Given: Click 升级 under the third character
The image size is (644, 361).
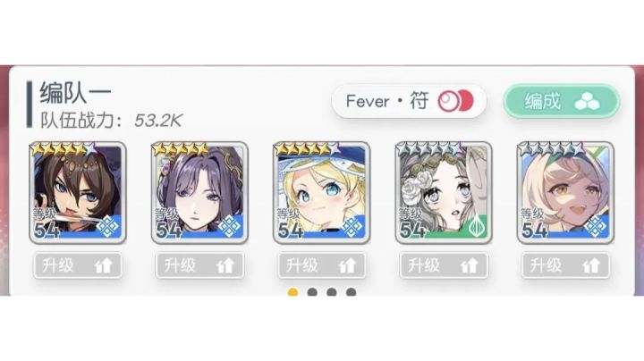Looking at the screenshot, I should pos(322,265).
